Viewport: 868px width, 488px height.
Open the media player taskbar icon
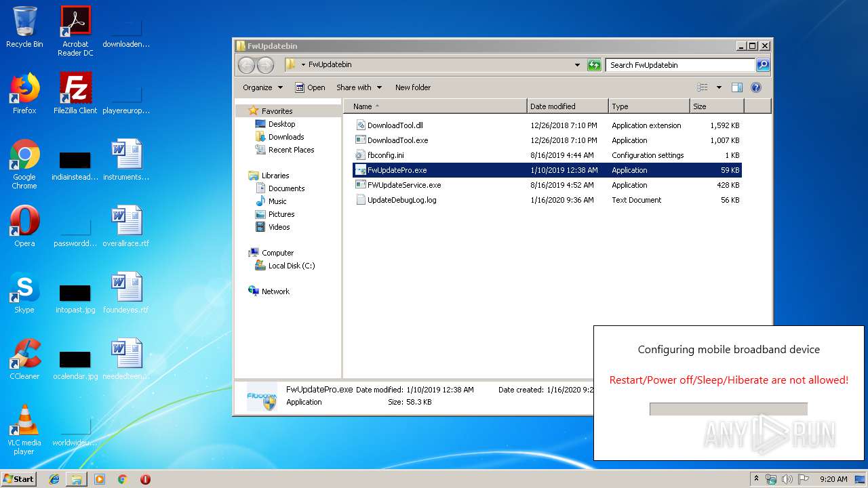(x=100, y=479)
